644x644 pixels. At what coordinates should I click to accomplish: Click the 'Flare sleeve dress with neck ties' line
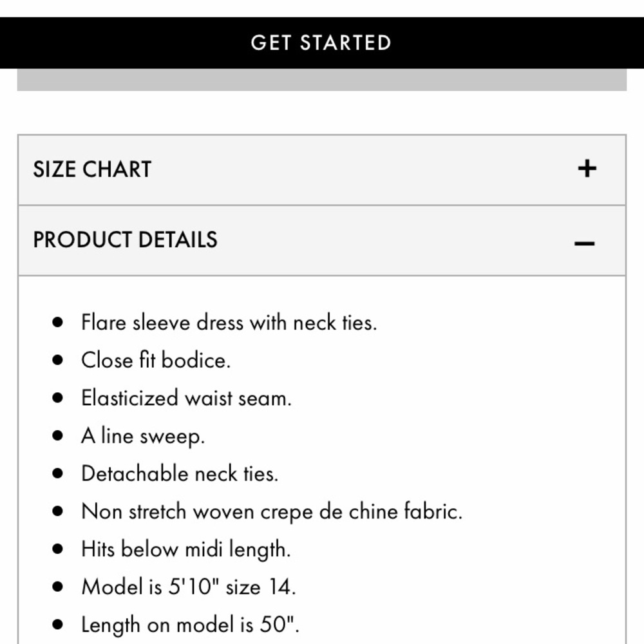point(229,323)
